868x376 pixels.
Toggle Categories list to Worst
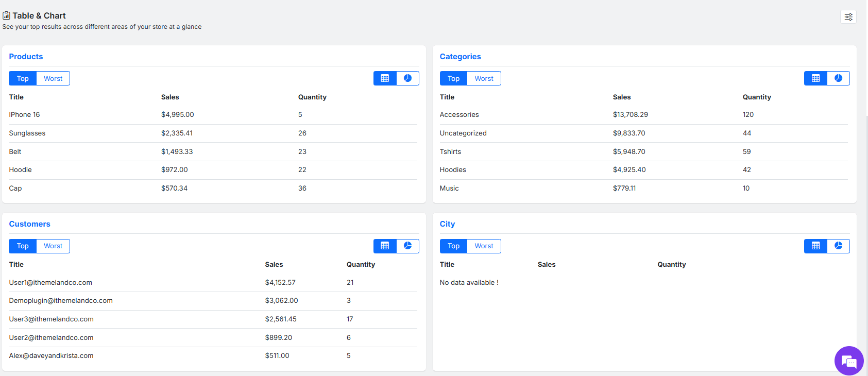[x=484, y=78]
